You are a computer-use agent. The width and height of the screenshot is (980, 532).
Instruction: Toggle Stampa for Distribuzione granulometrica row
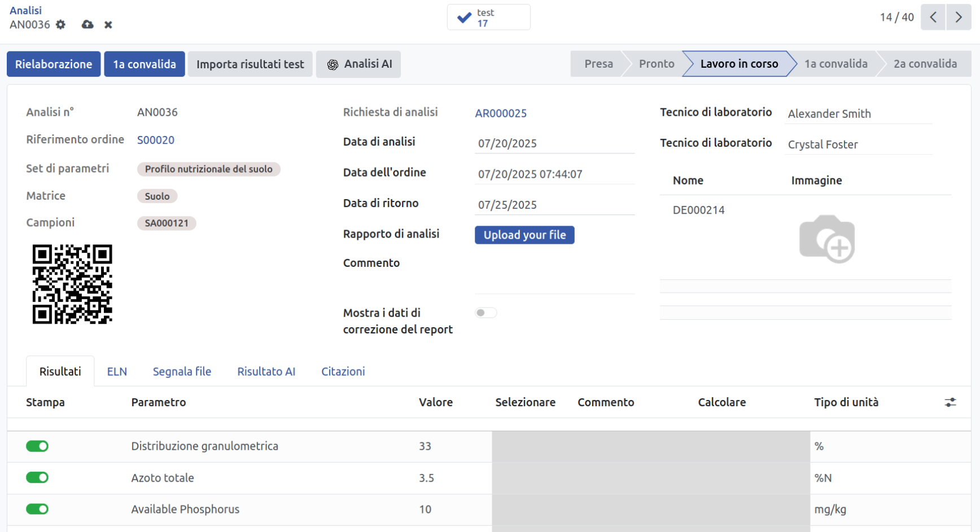point(37,446)
